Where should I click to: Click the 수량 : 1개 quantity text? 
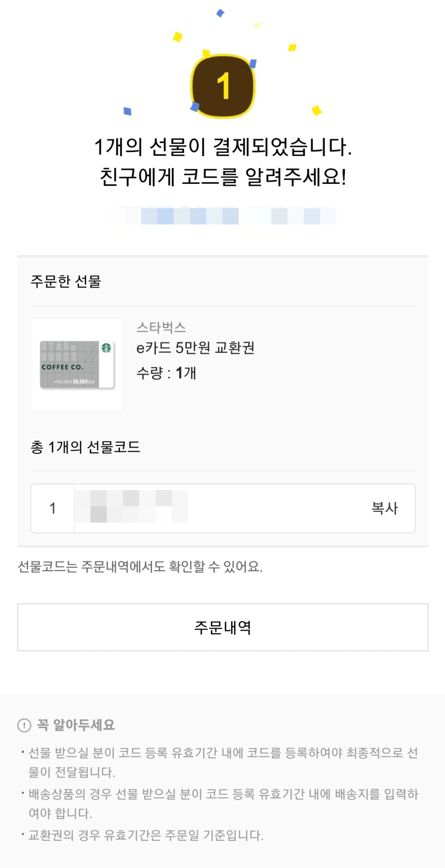point(166,373)
